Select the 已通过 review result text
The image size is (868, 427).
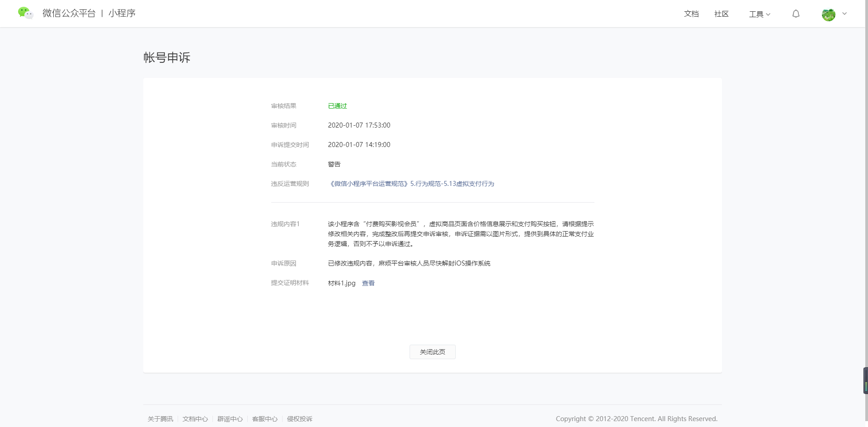pos(337,106)
